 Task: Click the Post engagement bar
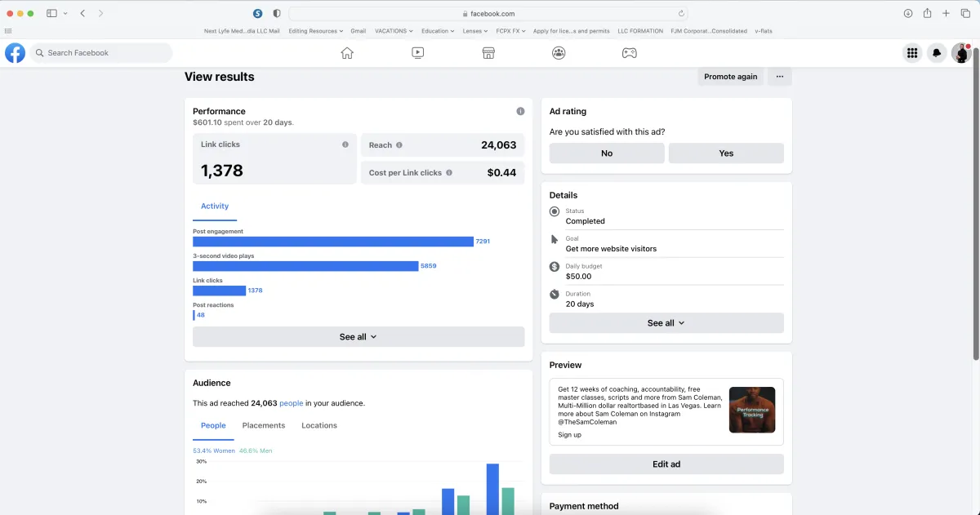[x=332, y=242]
